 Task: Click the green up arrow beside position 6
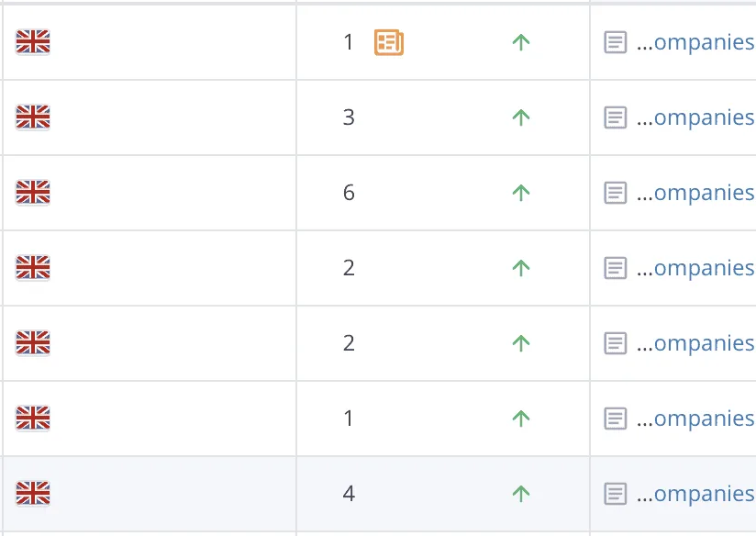click(521, 193)
